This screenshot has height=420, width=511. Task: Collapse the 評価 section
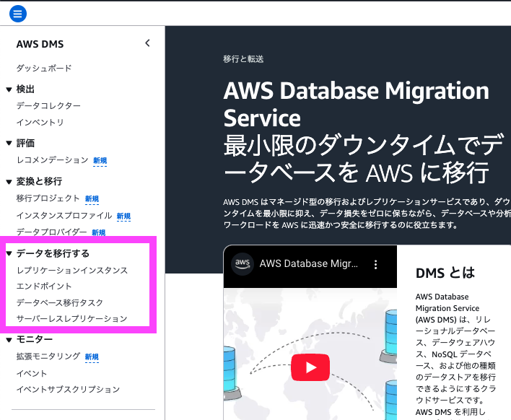point(9,143)
